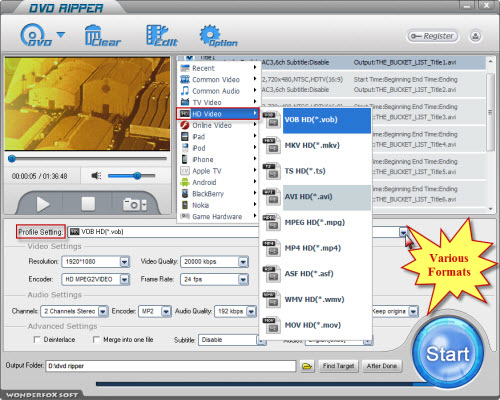The width and height of the screenshot is (500, 400).
Task: Click the Output Folder path field
Action: (x=171, y=366)
